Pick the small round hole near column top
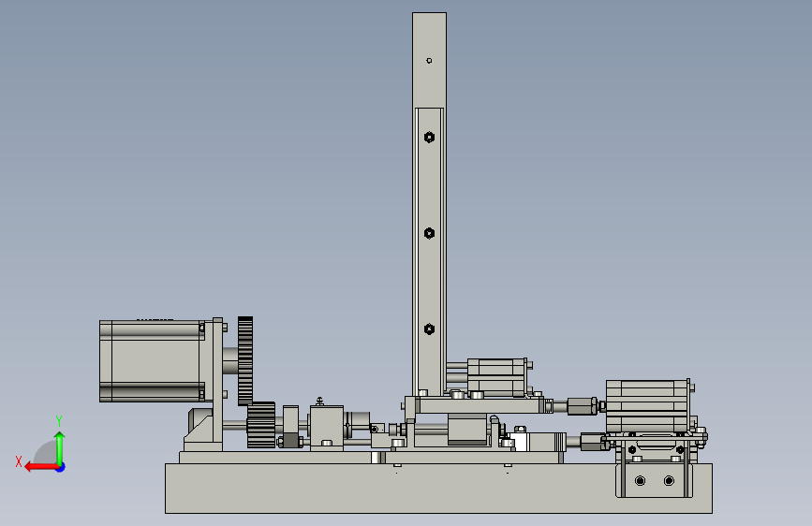812x526 pixels. 429,61
